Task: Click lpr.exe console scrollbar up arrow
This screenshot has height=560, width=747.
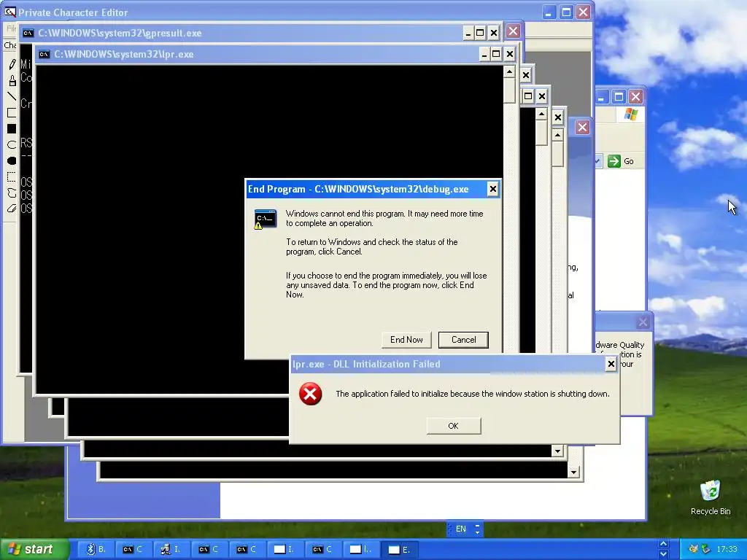Action: click(509, 72)
